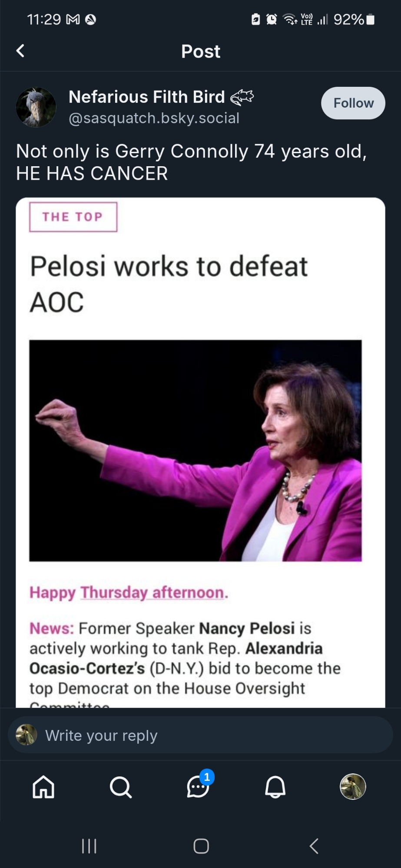Open the @sasquatch.bsky.social handle link
Viewport: 401px width, 868px height.
tap(154, 118)
